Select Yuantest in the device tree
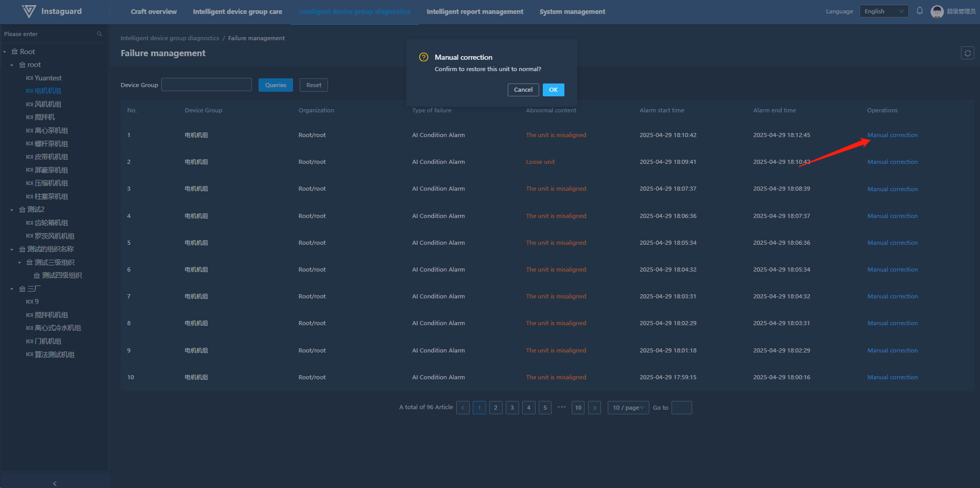 coord(48,78)
